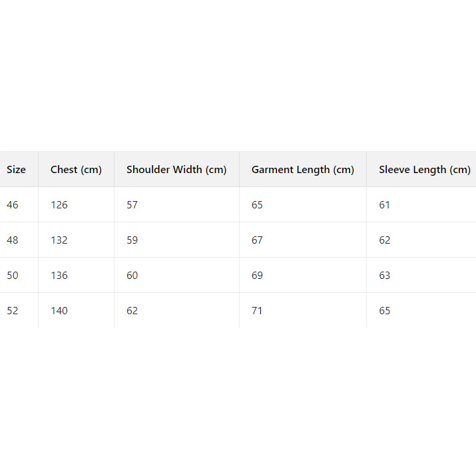Image resolution: width=476 pixels, height=476 pixels.
Task: Click garment length value 69
Action: pyautogui.click(x=257, y=276)
